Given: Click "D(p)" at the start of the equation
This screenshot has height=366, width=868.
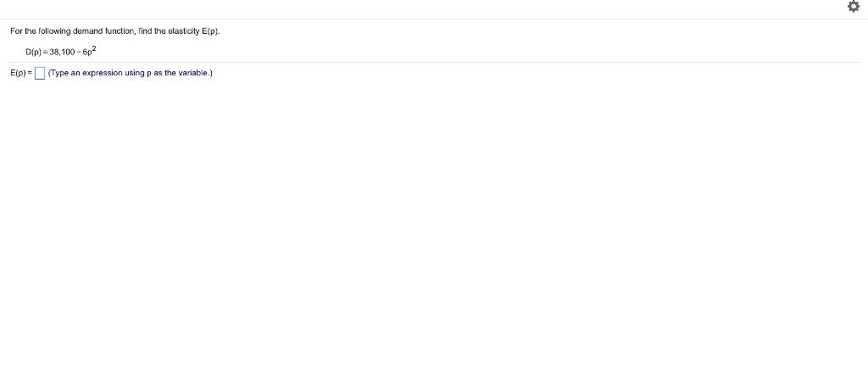Looking at the screenshot, I should [x=32, y=52].
